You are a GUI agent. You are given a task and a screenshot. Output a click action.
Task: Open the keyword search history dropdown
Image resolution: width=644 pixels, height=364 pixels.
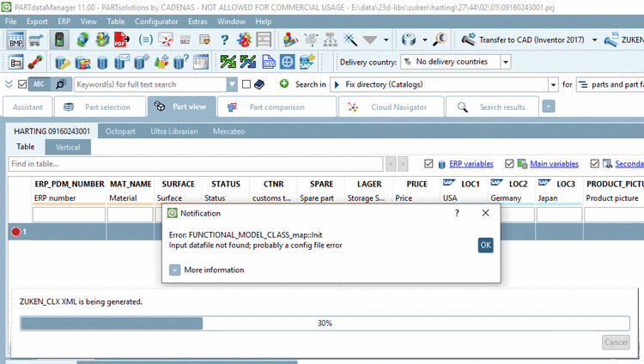(x=232, y=84)
